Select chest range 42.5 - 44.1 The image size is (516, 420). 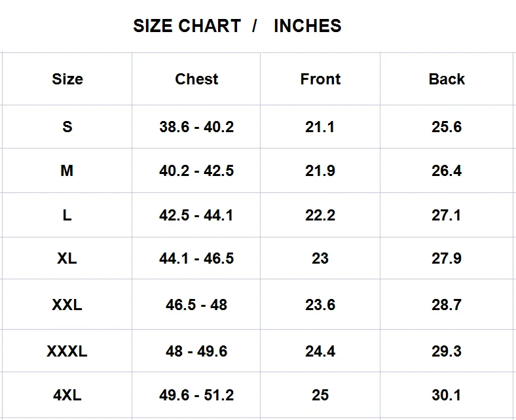pyautogui.click(x=196, y=215)
